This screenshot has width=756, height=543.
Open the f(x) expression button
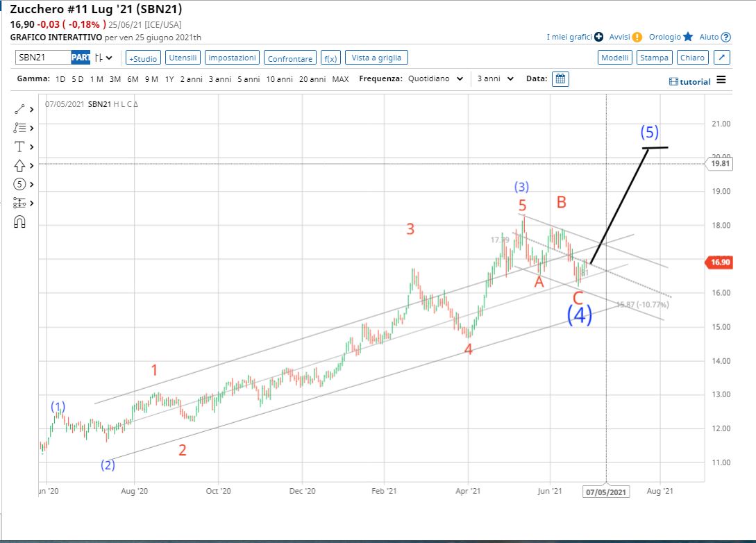click(330, 58)
